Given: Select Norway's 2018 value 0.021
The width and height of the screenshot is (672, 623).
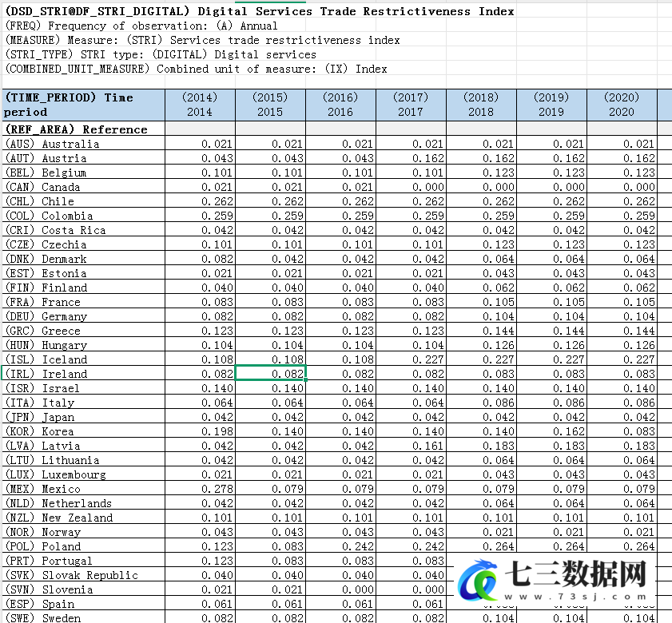Looking at the screenshot, I should click(481, 531).
